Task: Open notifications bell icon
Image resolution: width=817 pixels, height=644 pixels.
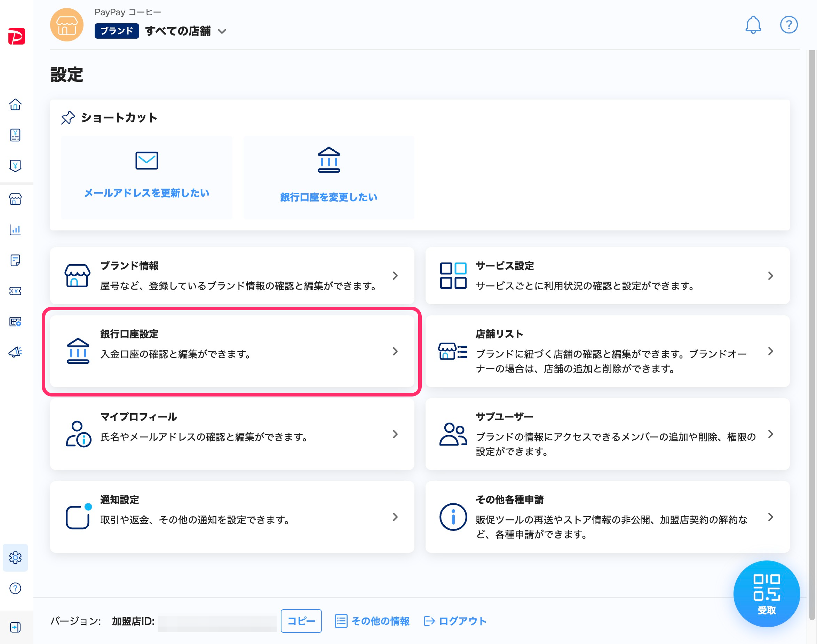Action: pos(753,25)
